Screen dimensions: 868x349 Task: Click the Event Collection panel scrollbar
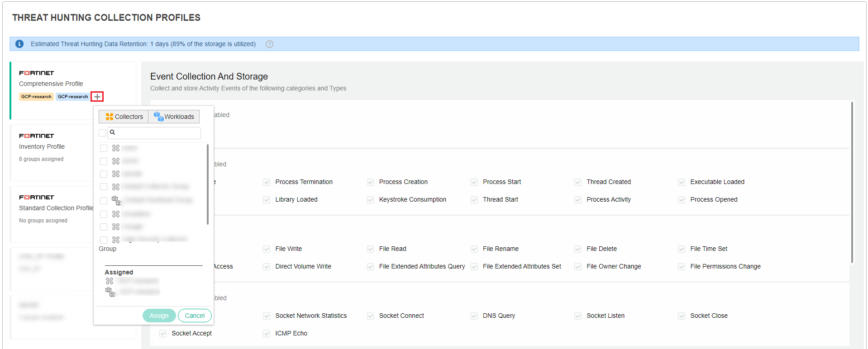[852, 182]
